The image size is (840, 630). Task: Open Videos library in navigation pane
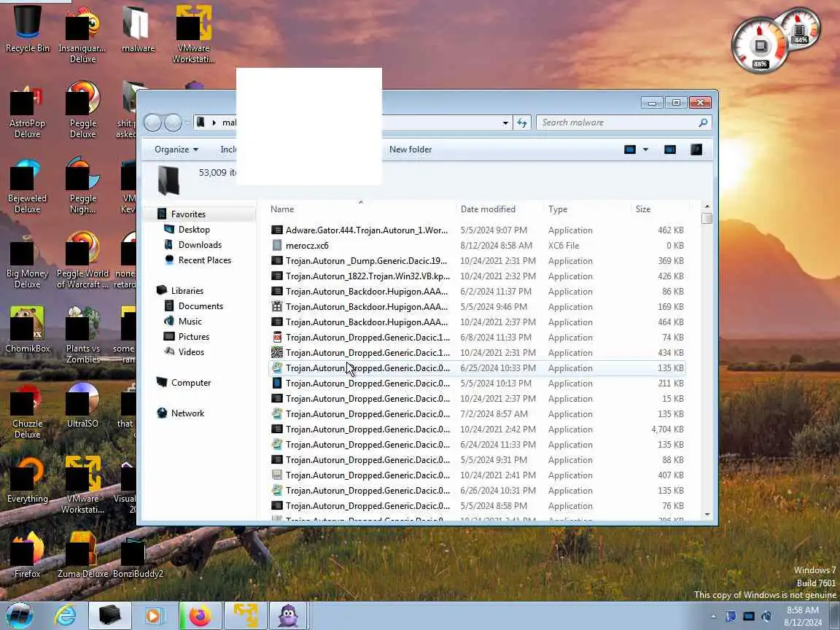191,352
